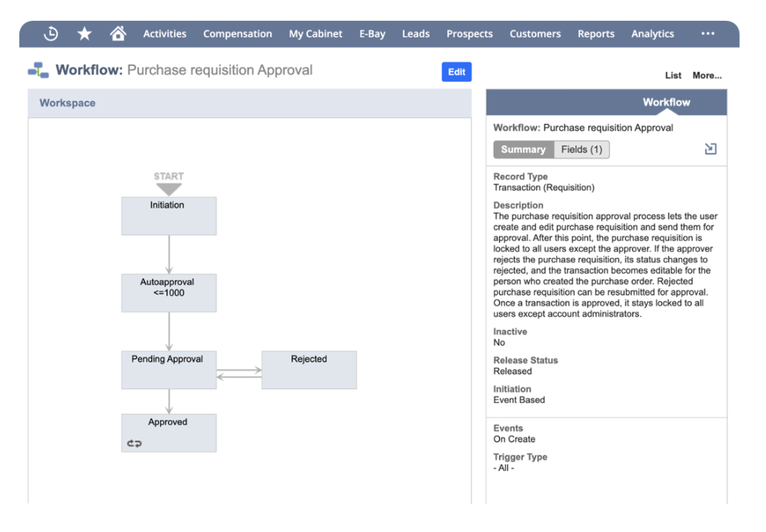Click the blue Edit button

pyautogui.click(x=457, y=72)
